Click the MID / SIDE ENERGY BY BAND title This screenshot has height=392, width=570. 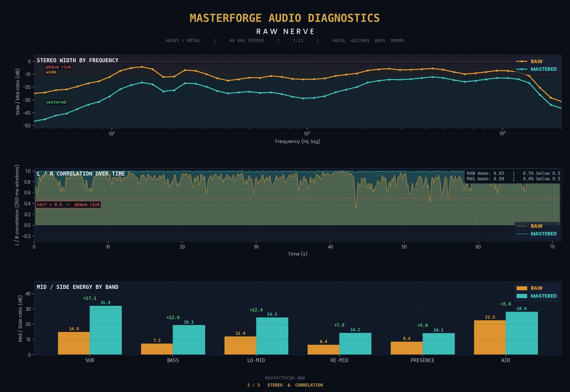click(x=77, y=287)
